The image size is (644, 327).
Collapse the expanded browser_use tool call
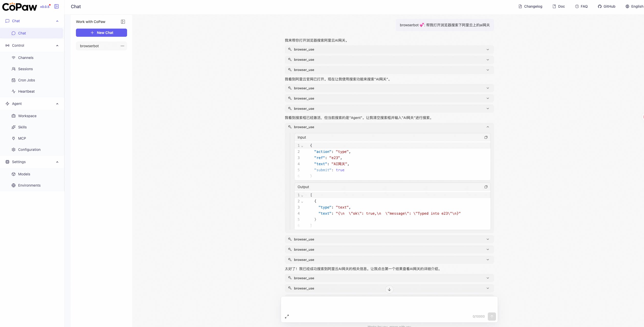(x=488, y=127)
